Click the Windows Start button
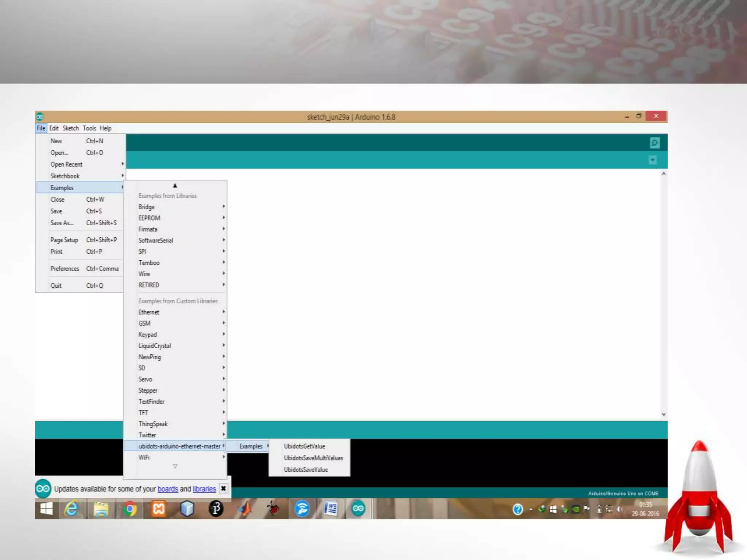This screenshot has width=747, height=560. coord(46,509)
